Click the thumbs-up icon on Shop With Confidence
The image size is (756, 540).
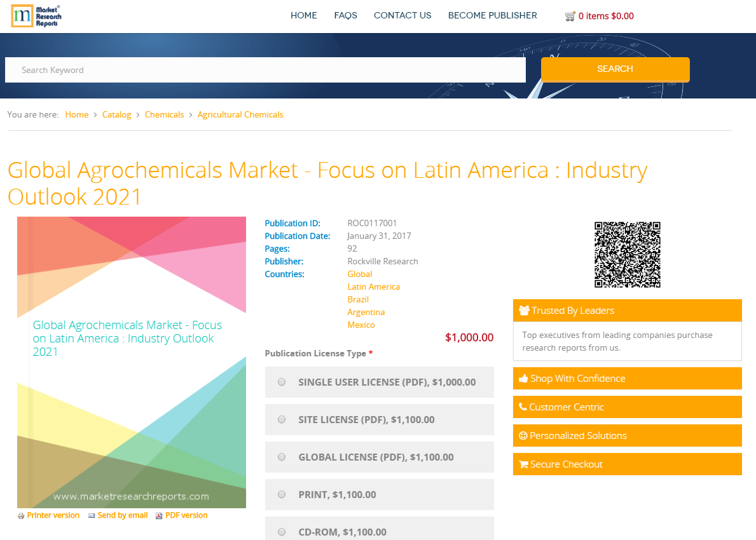(524, 378)
